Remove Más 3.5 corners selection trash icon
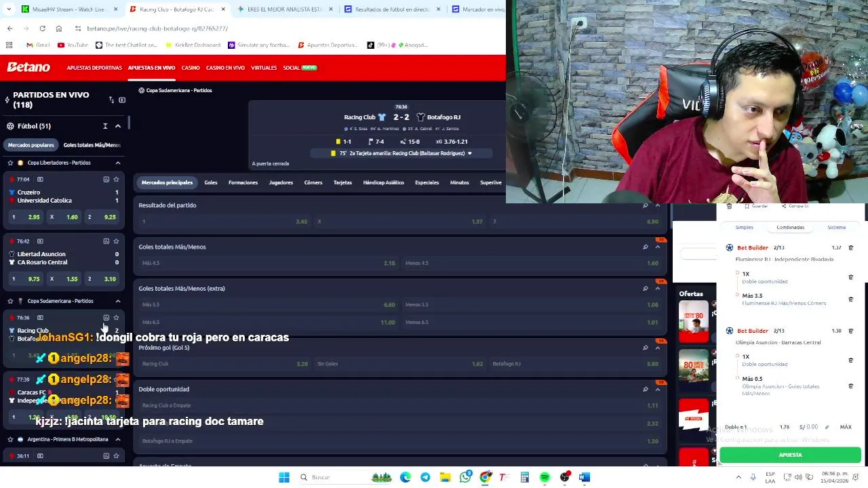Viewport: 868px width, 488px height. [850, 299]
